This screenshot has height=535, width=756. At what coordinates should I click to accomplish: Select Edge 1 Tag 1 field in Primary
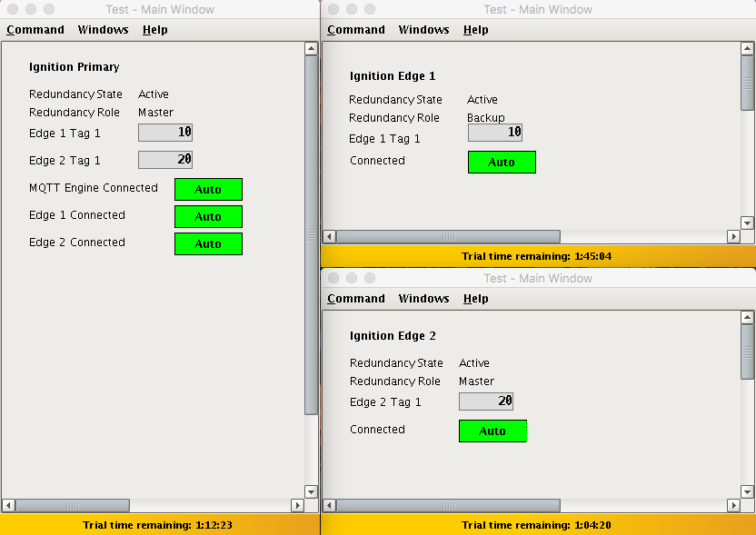[165, 133]
